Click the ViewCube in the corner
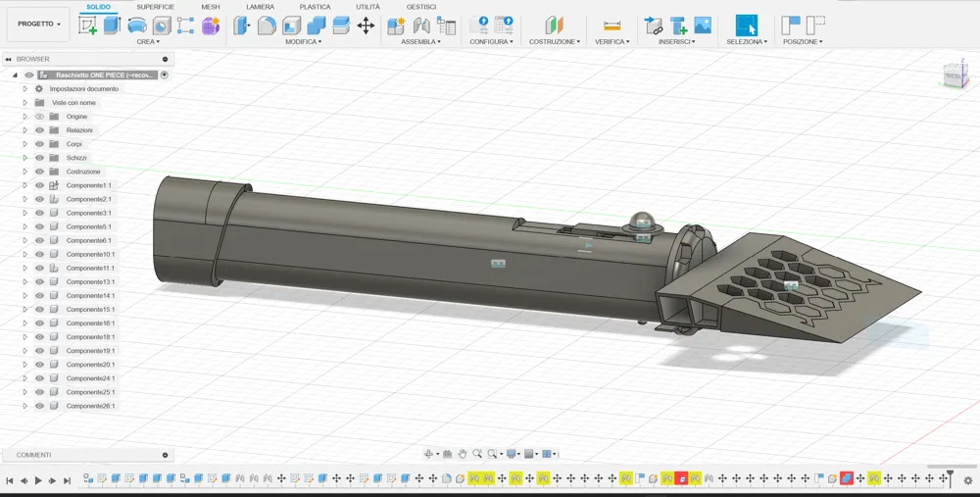The width and height of the screenshot is (980, 497). coord(955,75)
